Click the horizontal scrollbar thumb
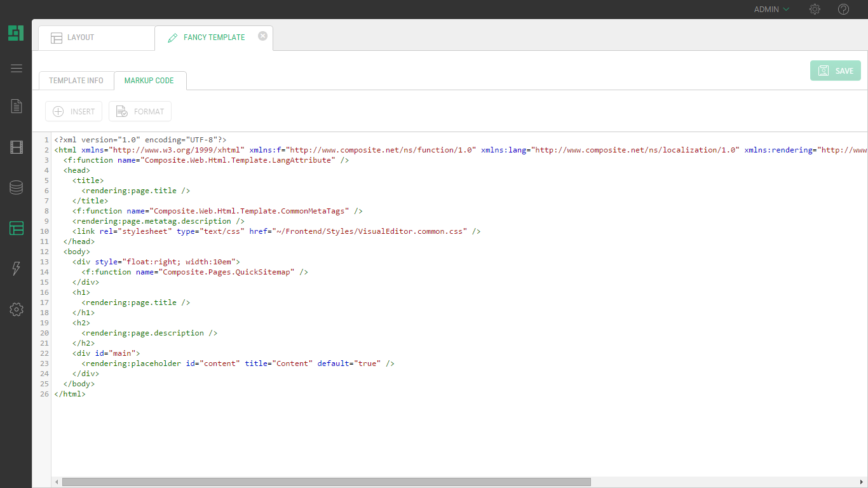The image size is (868, 488). tap(326, 482)
